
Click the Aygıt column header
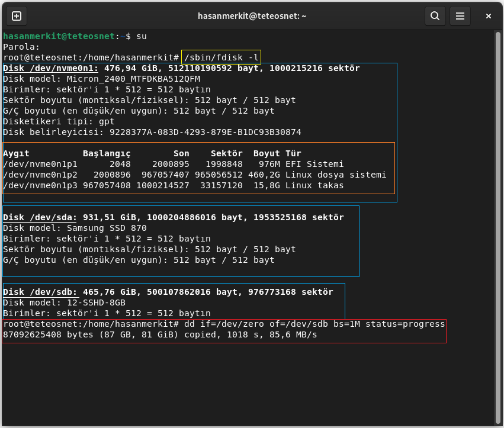click(16, 153)
